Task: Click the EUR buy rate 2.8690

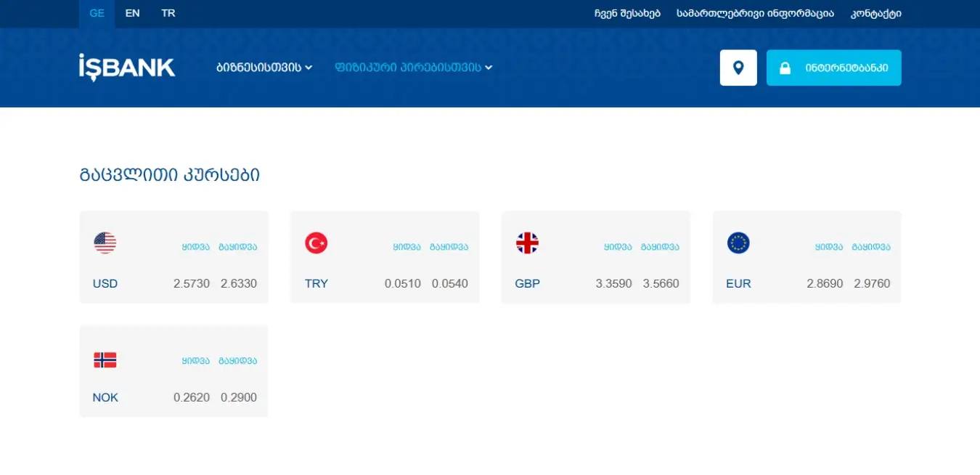Action: pyautogui.click(x=825, y=283)
